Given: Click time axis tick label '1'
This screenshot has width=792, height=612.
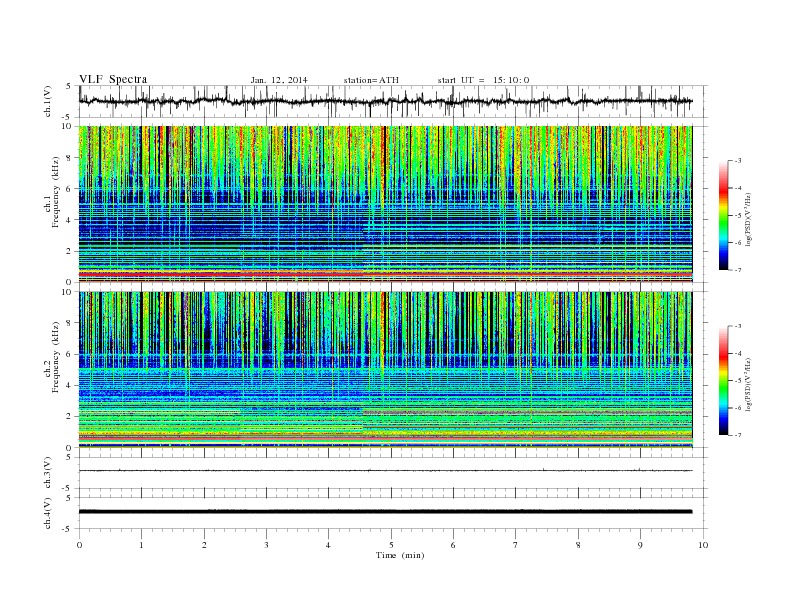Looking at the screenshot, I should coord(141,545).
